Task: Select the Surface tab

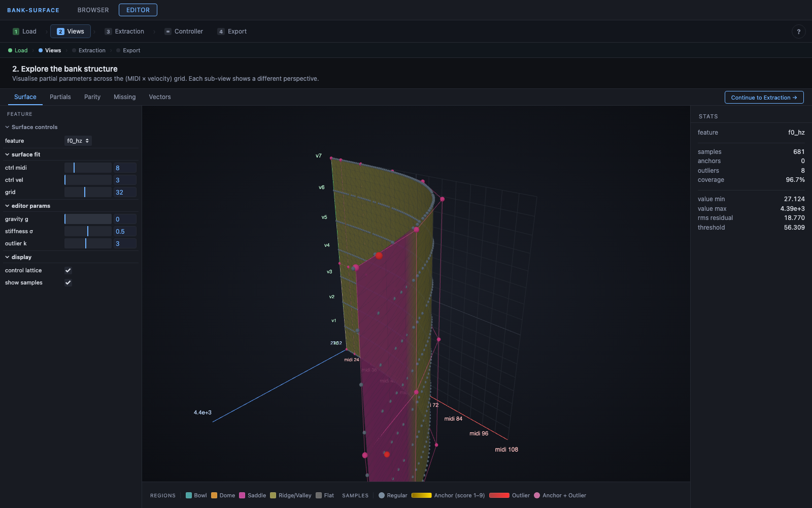Action: (25, 97)
